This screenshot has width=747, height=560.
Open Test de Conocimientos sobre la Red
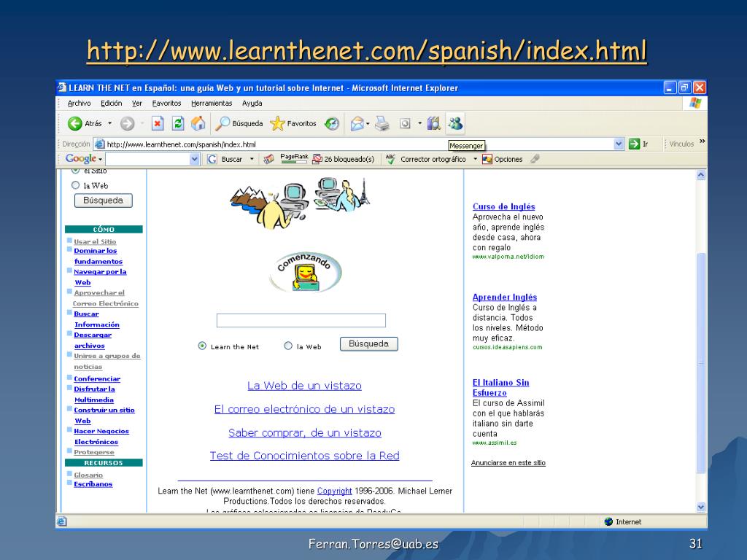coord(304,456)
